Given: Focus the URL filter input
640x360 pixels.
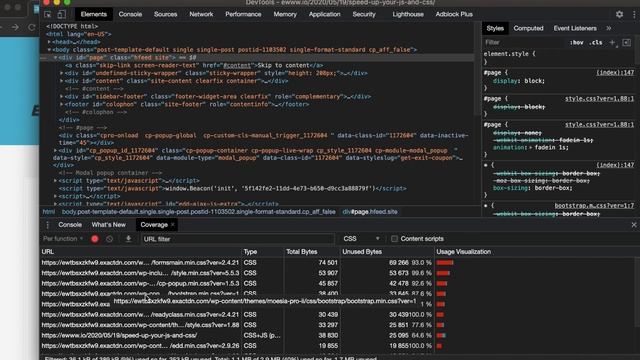Looking at the screenshot, I should coord(238,239).
